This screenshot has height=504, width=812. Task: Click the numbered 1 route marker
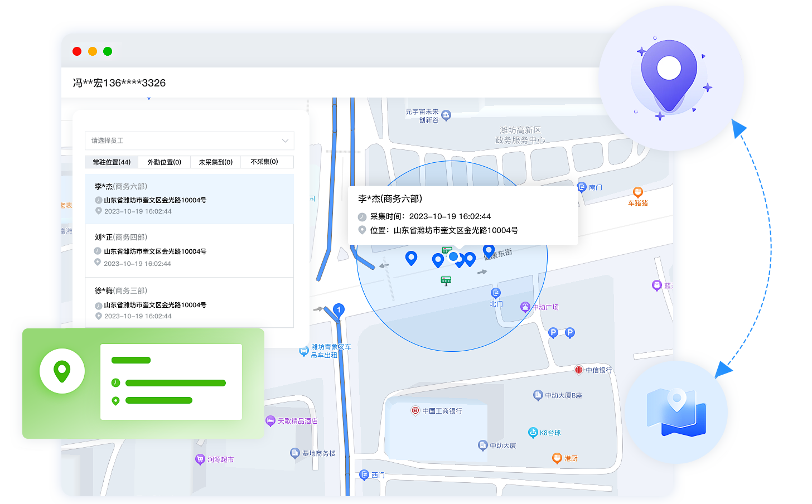point(339,311)
